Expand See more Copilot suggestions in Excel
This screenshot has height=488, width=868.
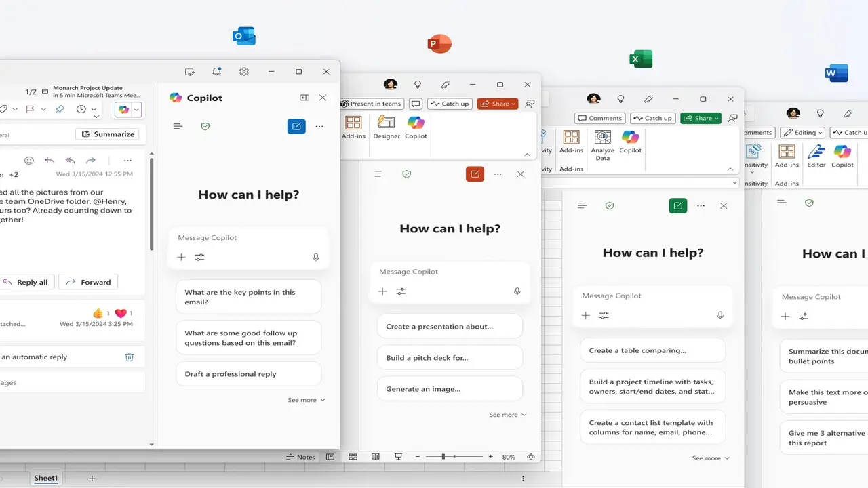[x=710, y=457]
